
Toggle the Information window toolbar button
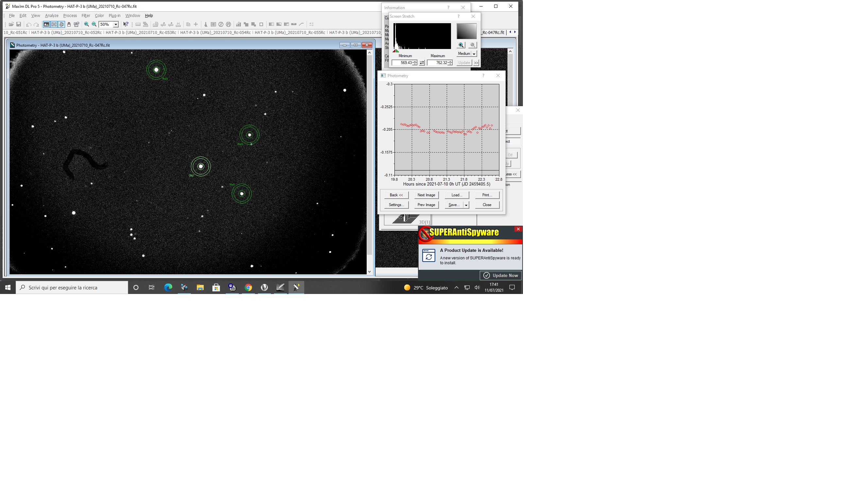pos(54,24)
